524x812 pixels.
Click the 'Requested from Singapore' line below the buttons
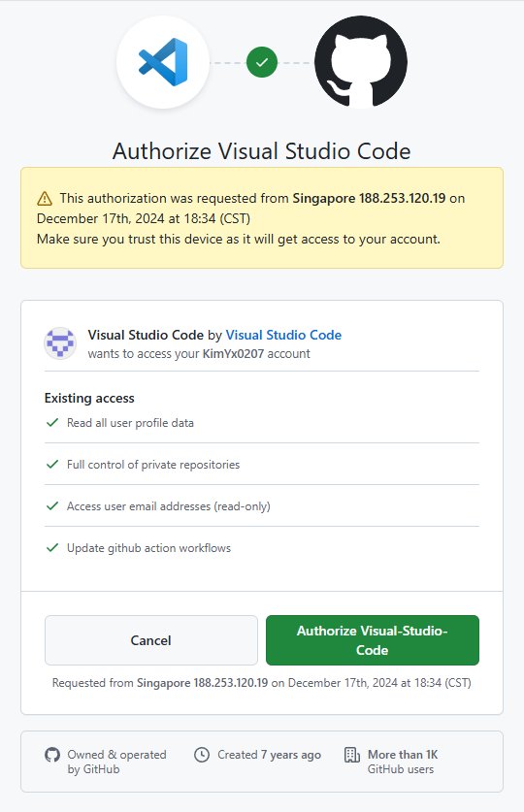[x=262, y=683]
